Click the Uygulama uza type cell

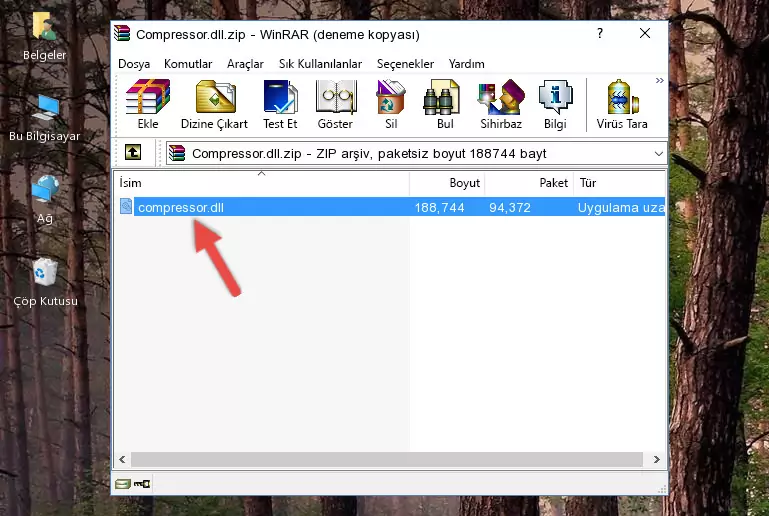click(621, 207)
